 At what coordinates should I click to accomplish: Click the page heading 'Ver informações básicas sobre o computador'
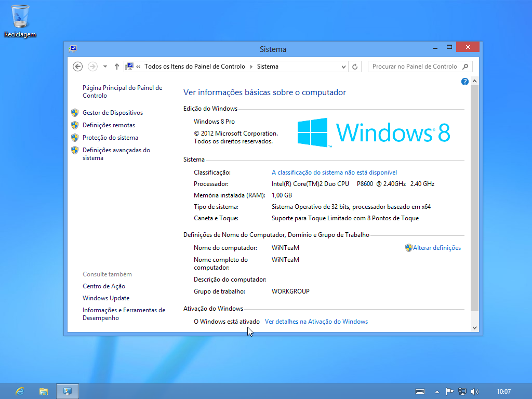pyautogui.click(x=264, y=92)
